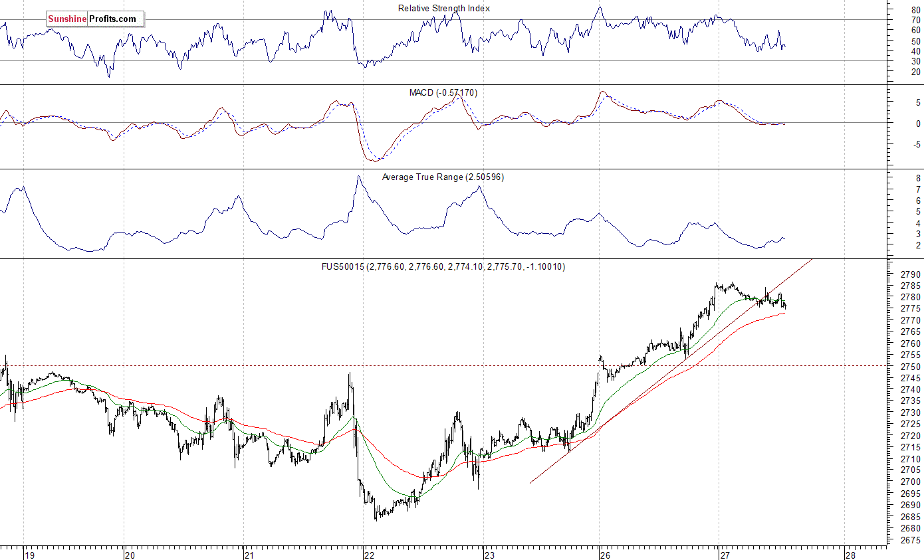924x560 pixels.
Task: Click the RSI 30 axis label
Action: (x=915, y=61)
